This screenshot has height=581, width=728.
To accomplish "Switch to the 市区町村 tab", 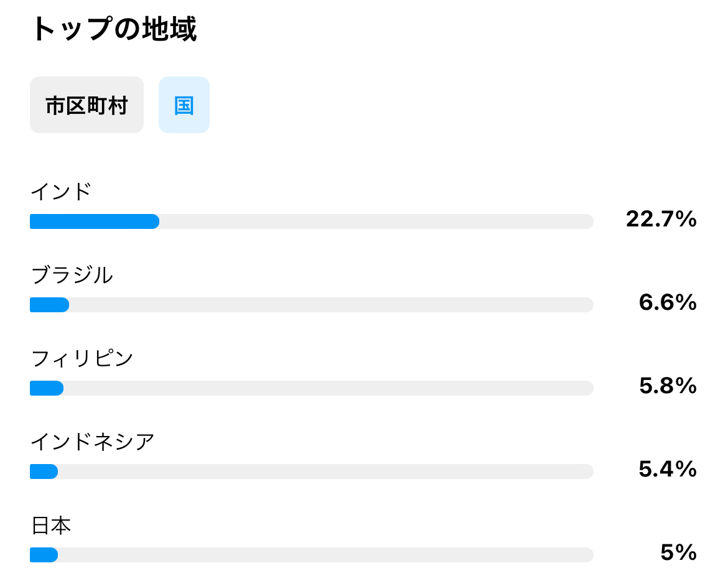I will (86, 105).
